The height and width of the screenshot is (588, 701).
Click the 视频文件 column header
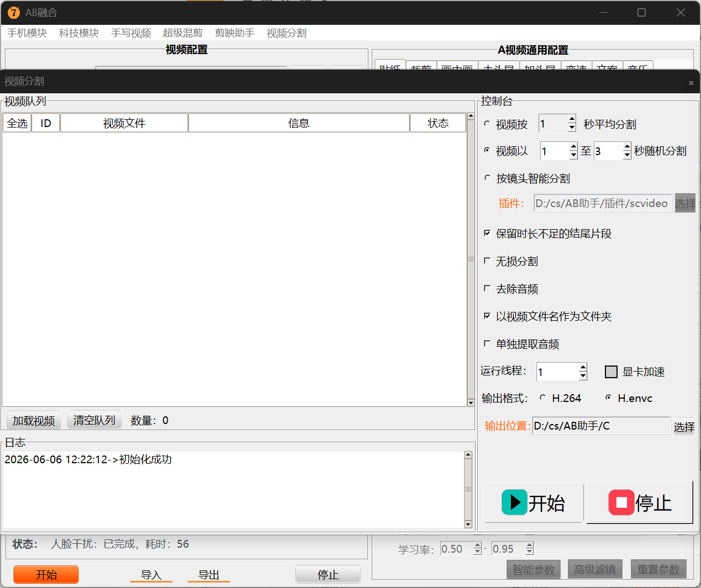[x=124, y=123]
